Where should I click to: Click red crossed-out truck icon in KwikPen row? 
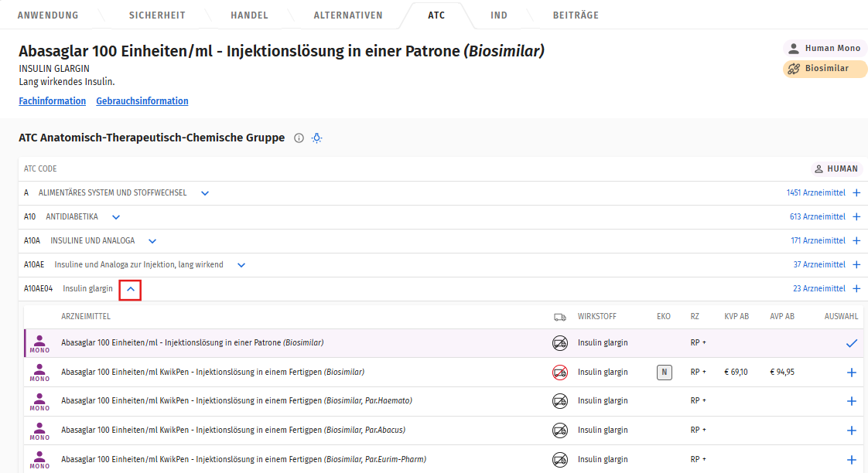coord(560,373)
